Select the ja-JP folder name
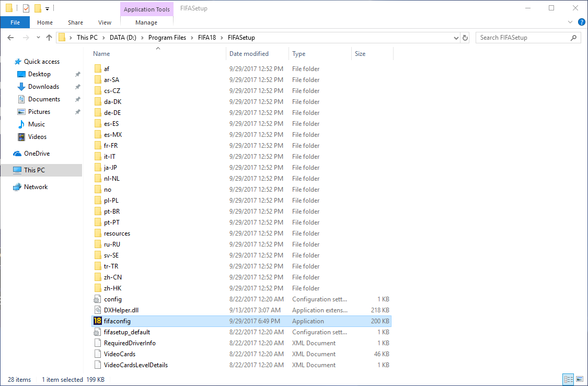 (x=110, y=168)
